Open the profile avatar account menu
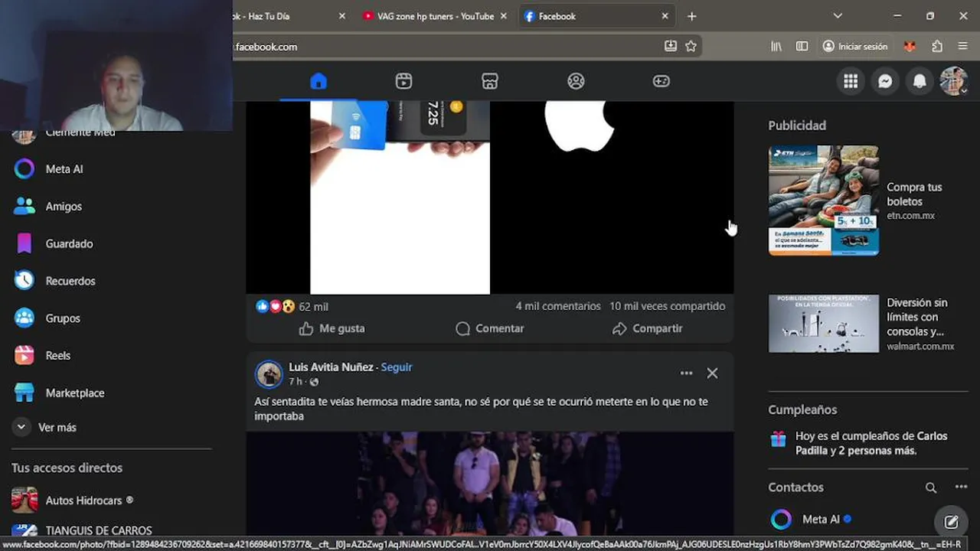This screenshot has height=551, width=980. 954,81
